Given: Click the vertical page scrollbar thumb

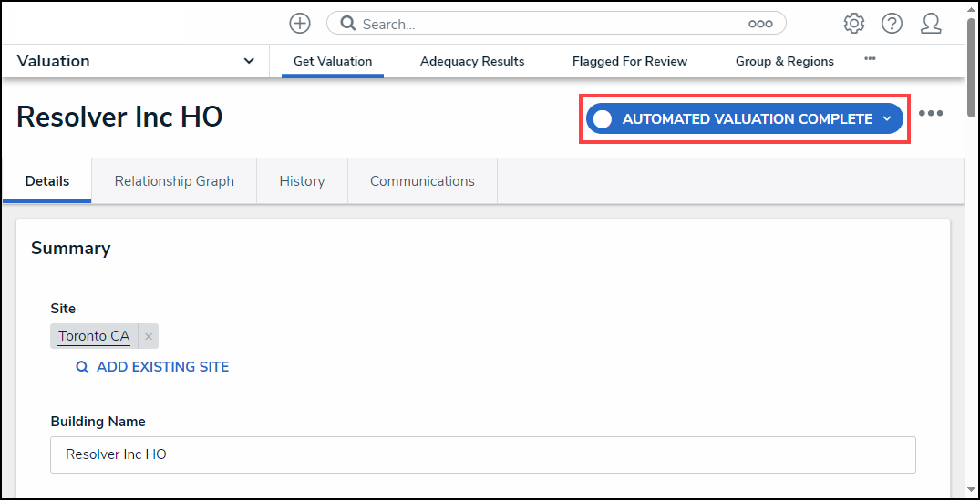Looking at the screenshot, I should point(971,68).
